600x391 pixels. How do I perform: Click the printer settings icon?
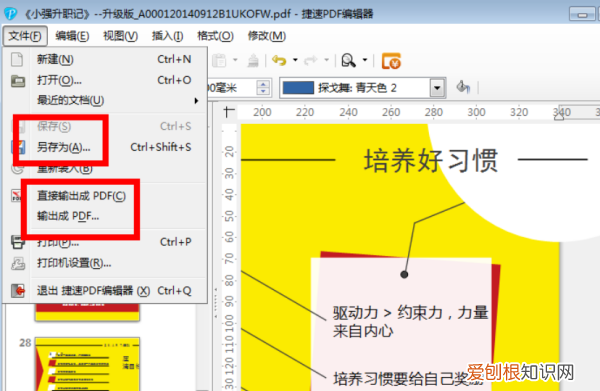[18, 263]
